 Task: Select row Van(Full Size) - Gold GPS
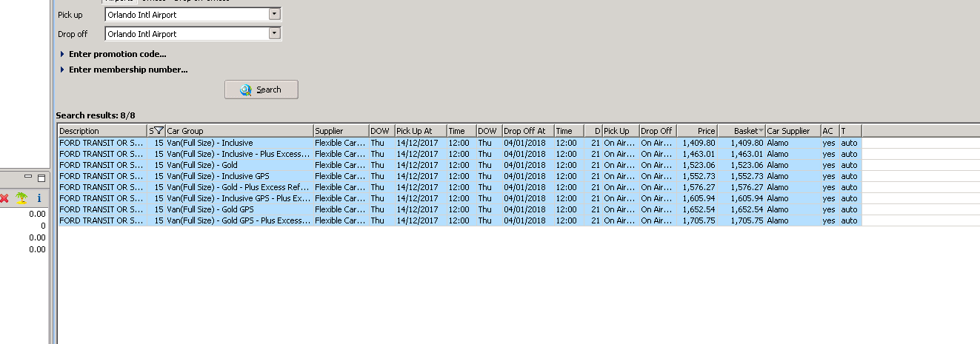[x=459, y=209]
